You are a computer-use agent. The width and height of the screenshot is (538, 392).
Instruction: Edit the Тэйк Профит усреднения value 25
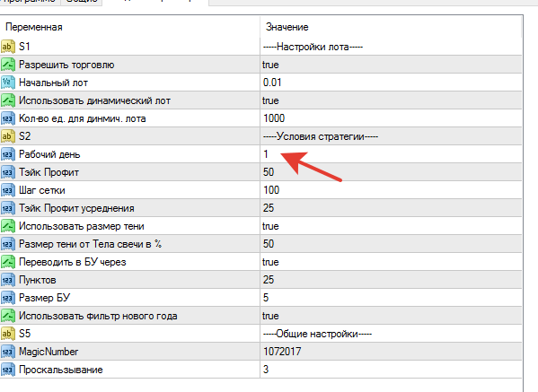(x=269, y=208)
